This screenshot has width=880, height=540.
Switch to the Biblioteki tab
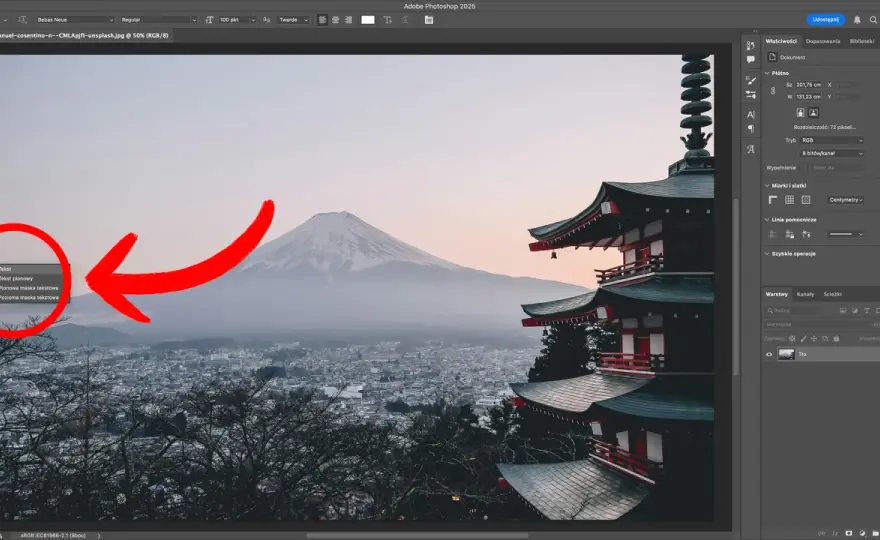point(861,41)
